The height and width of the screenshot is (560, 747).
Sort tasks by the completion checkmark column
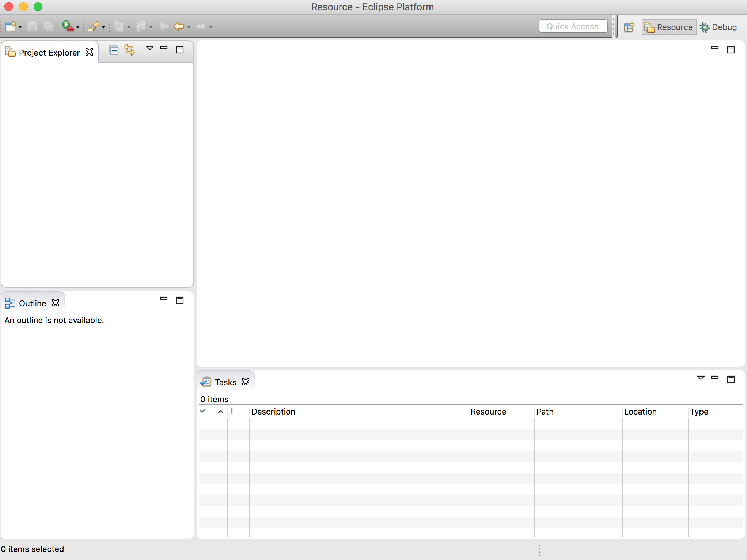tap(203, 411)
